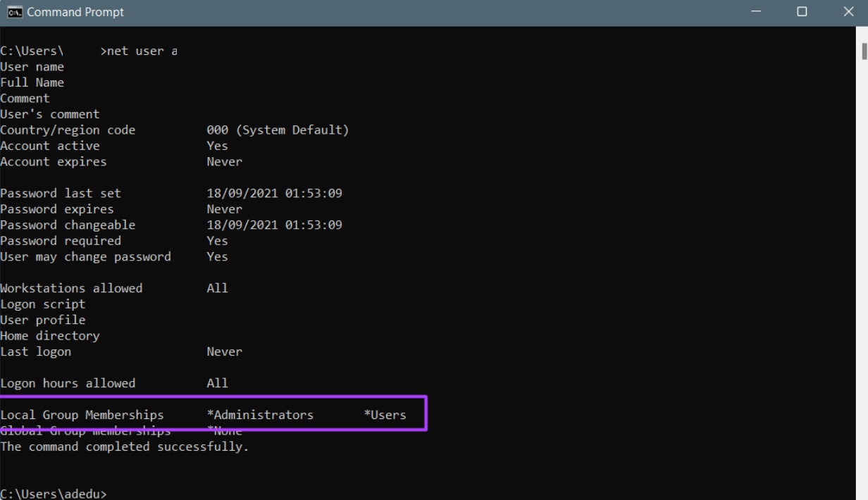Viewport: 868px width, 500px height.
Task: Click the "User may change password" label
Action: coord(85,256)
